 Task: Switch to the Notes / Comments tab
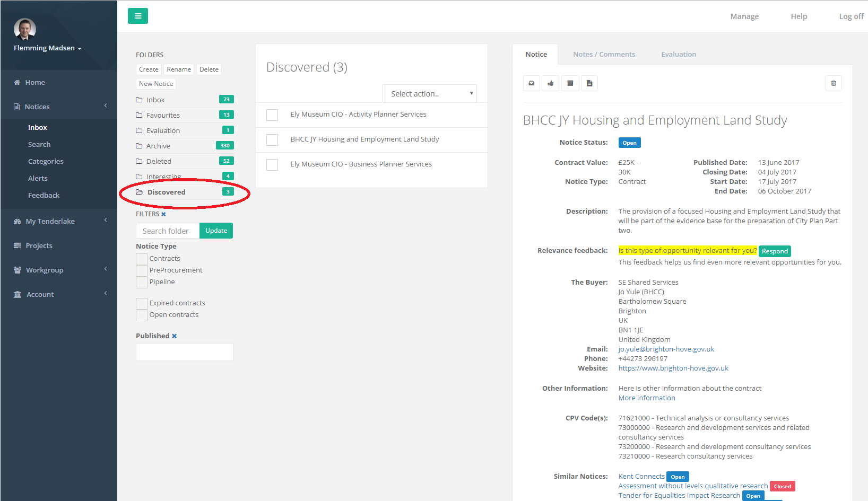(x=604, y=55)
